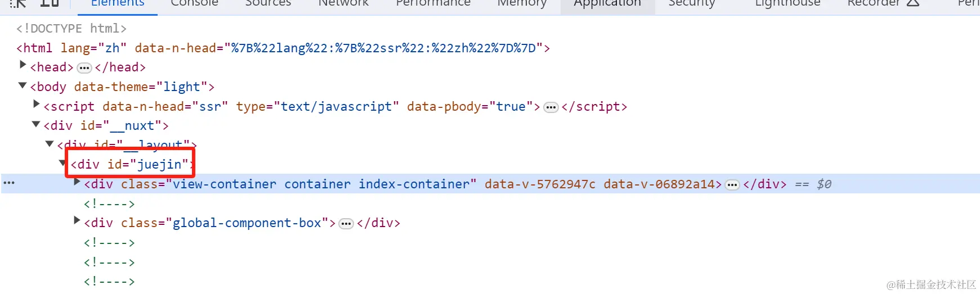Expand the head element arrow

[23, 65]
